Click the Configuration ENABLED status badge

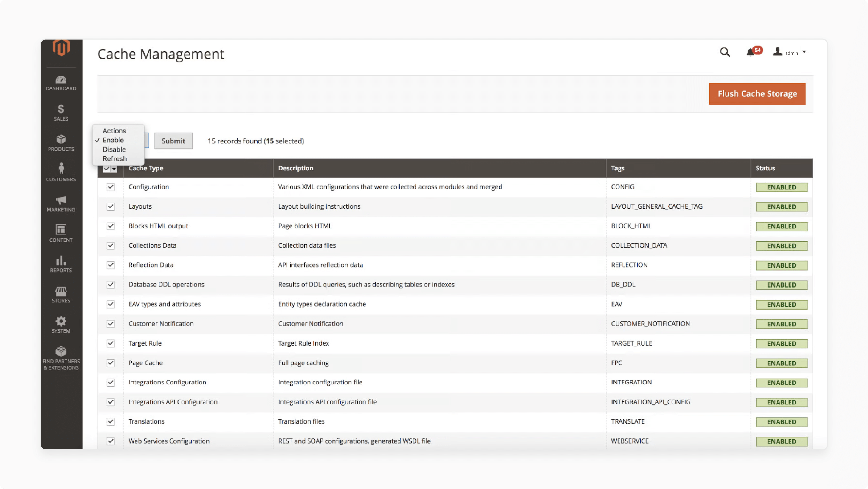click(x=781, y=187)
